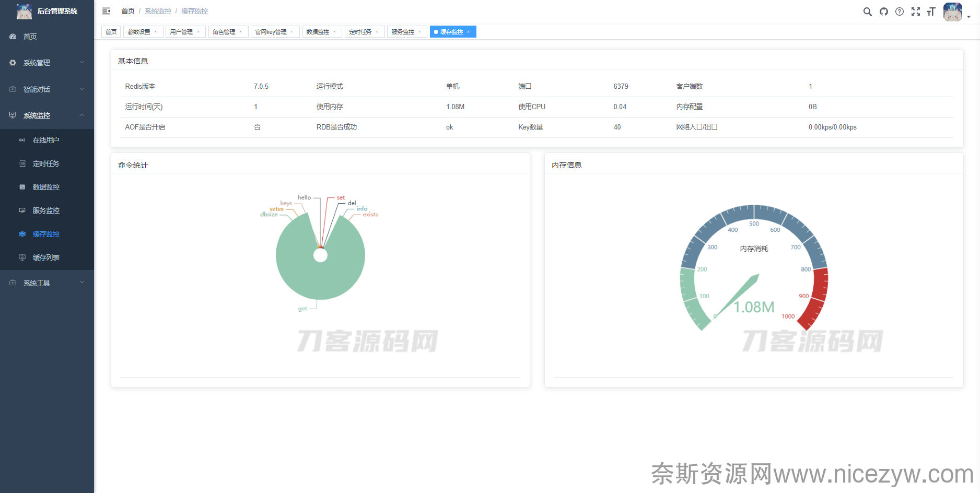Expand the 系统管理 sidebar menu
This screenshot has width=980, height=493.
point(46,63)
